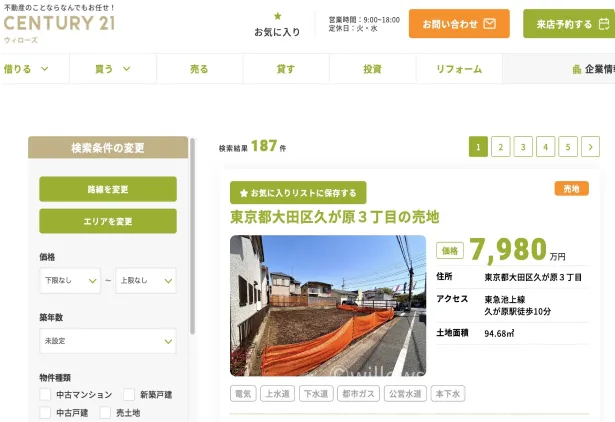The width and height of the screenshot is (615, 422).
Task: Click the star on お気に入りリストに保存する button
Action: tap(243, 193)
